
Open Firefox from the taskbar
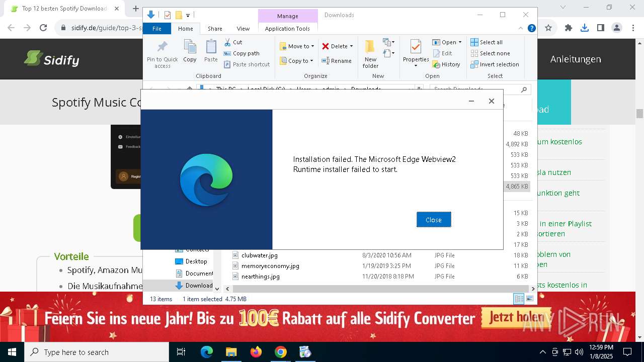[x=256, y=352]
